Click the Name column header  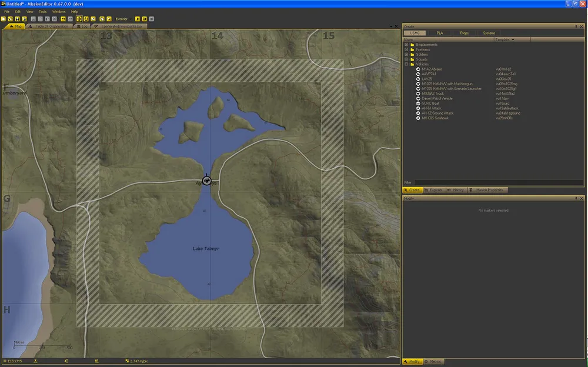pyautogui.click(x=449, y=39)
